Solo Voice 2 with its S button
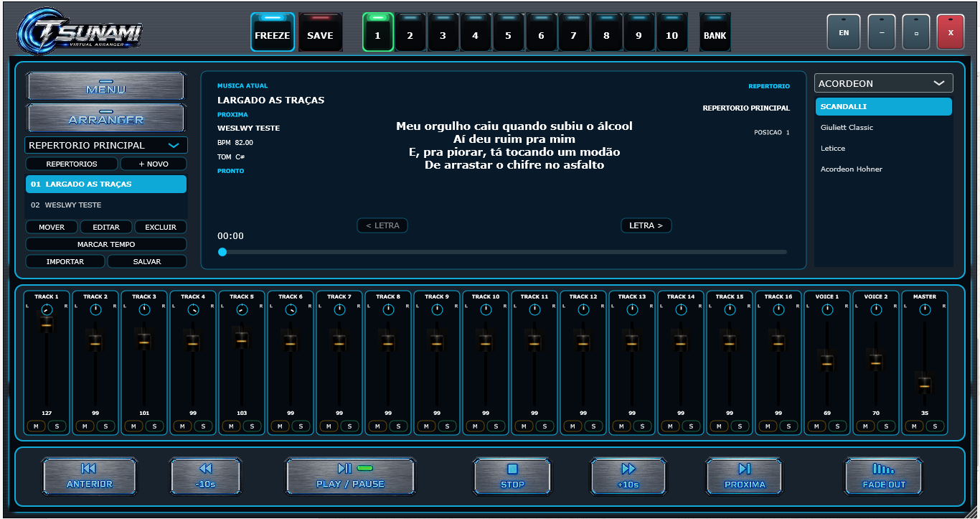This screenshot has height=519, width=980. 887,426
